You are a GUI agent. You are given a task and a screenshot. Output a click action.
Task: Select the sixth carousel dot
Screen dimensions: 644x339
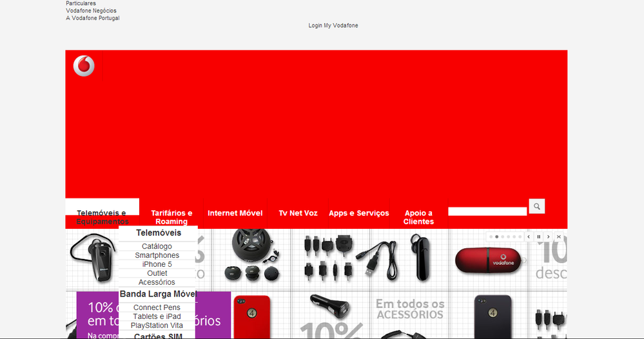click(x=520, y=237)
